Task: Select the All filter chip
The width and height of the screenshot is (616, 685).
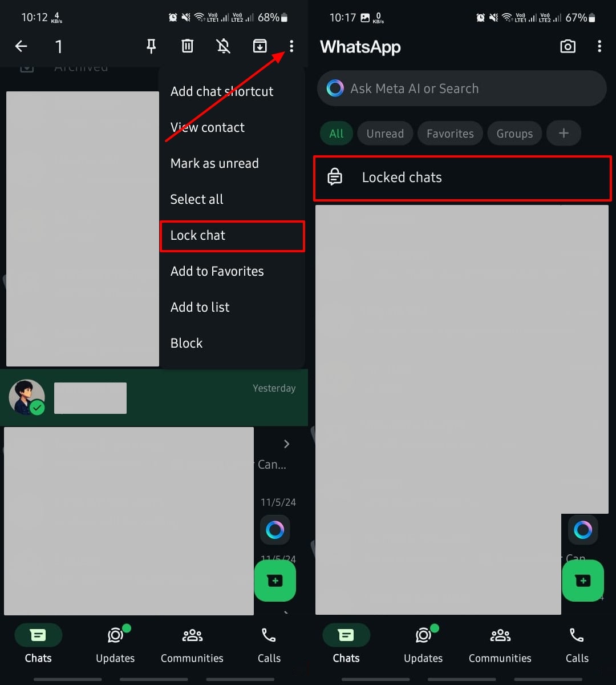Action: pyautogui.click(x=337, y=134)
